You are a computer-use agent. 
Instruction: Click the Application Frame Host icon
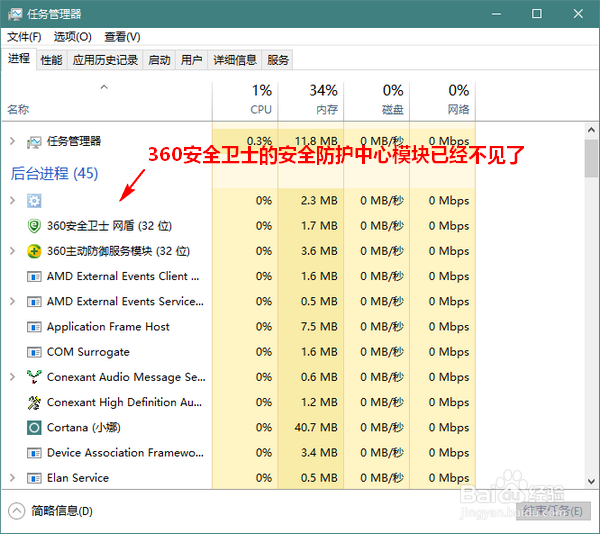34,327
